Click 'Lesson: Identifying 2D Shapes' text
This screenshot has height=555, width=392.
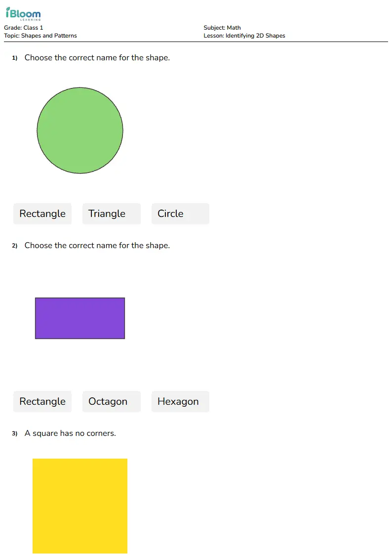(x=244, y=36)
